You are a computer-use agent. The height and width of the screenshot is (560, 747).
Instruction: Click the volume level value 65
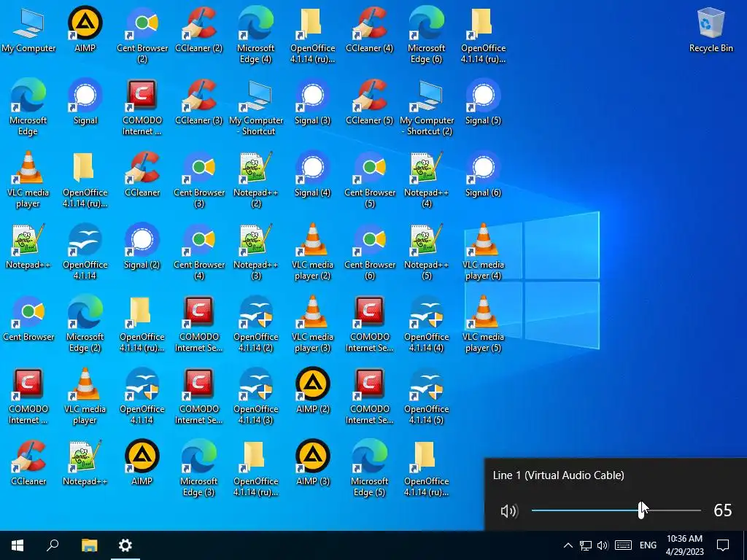point(723,510)
